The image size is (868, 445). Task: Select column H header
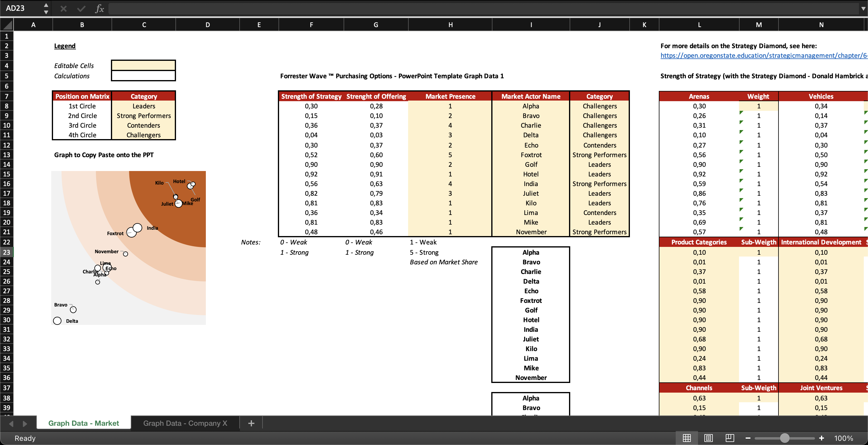[x=450, y=25]
